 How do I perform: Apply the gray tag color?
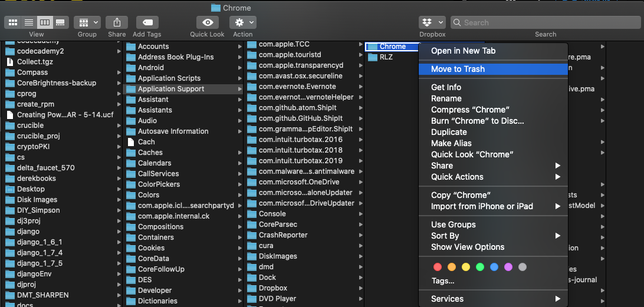[523, 267]
